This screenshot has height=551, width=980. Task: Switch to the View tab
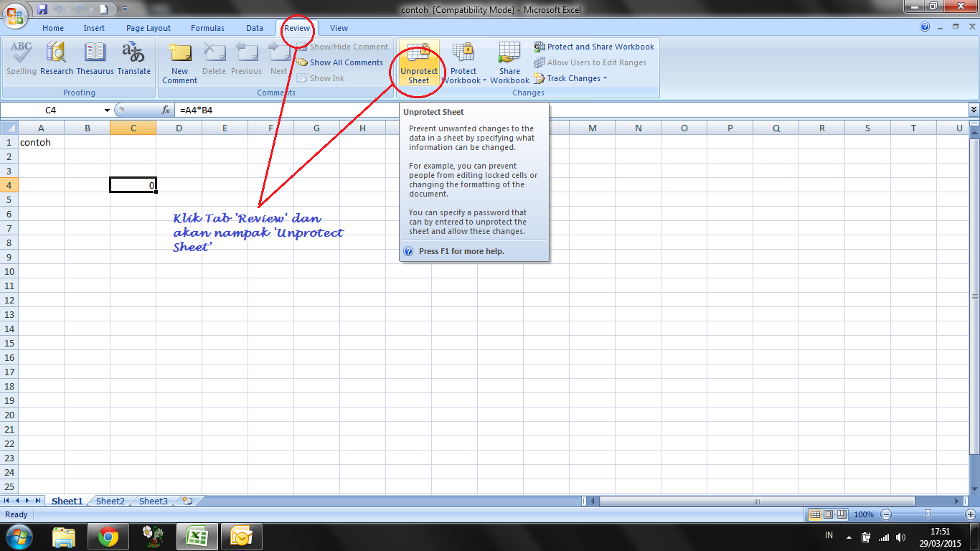pyautogui.click(x=339, y=28)
